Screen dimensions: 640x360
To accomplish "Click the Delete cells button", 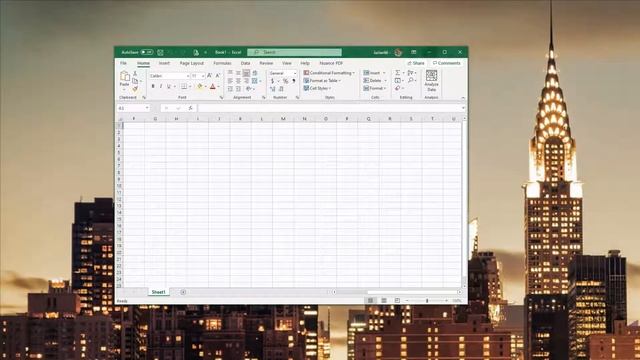I will click(375, 80).
